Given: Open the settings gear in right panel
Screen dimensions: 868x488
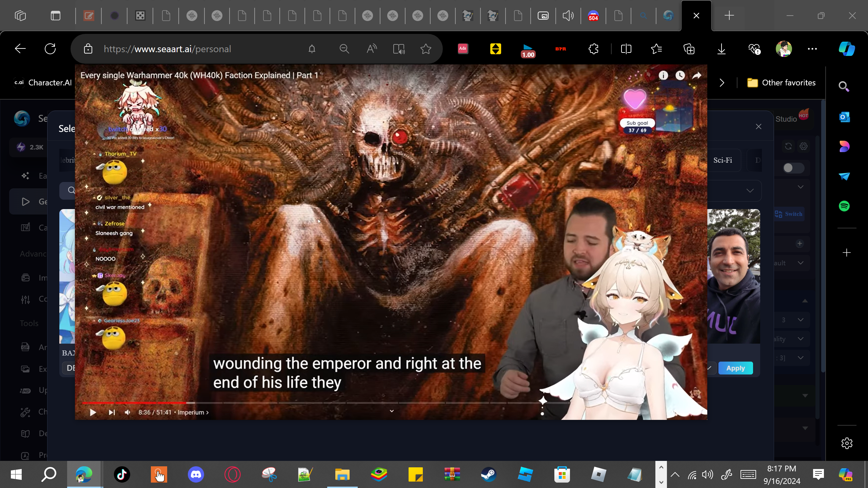Looking at the screenshot, I should click(x=804, y=146).
